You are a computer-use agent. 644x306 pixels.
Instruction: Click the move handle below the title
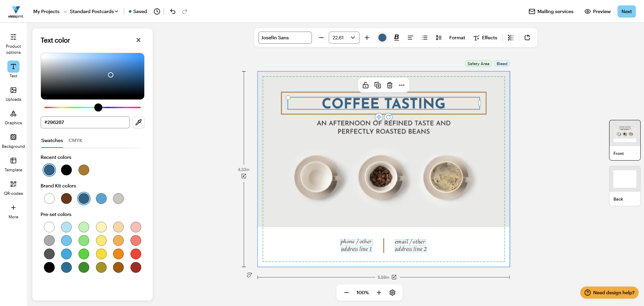[x=379, y=117]
